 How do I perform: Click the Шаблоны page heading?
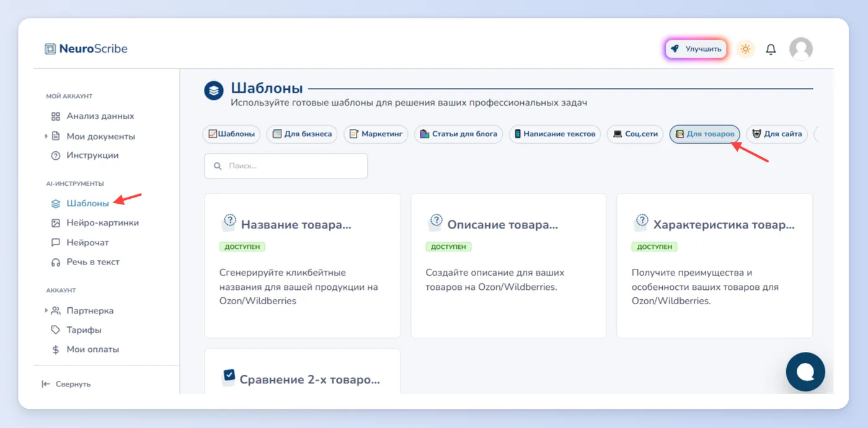pos(267,88)
